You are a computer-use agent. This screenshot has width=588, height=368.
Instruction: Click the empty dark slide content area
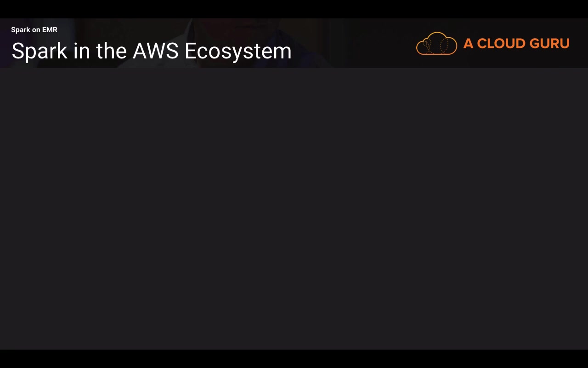tap(294, 207)
